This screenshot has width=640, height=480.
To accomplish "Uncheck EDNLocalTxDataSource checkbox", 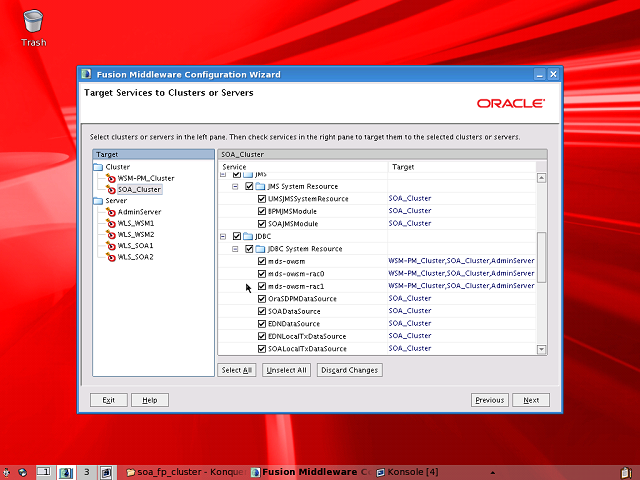I will [262, 336].
